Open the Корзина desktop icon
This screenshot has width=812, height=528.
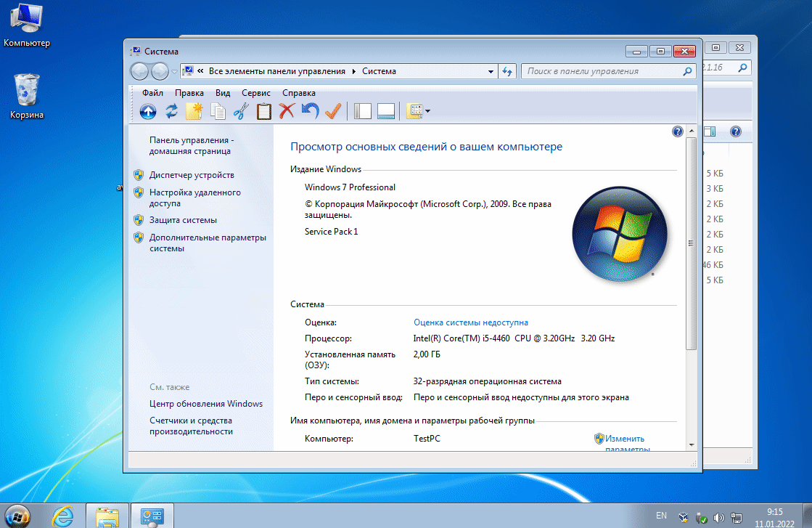coord(26,97)
